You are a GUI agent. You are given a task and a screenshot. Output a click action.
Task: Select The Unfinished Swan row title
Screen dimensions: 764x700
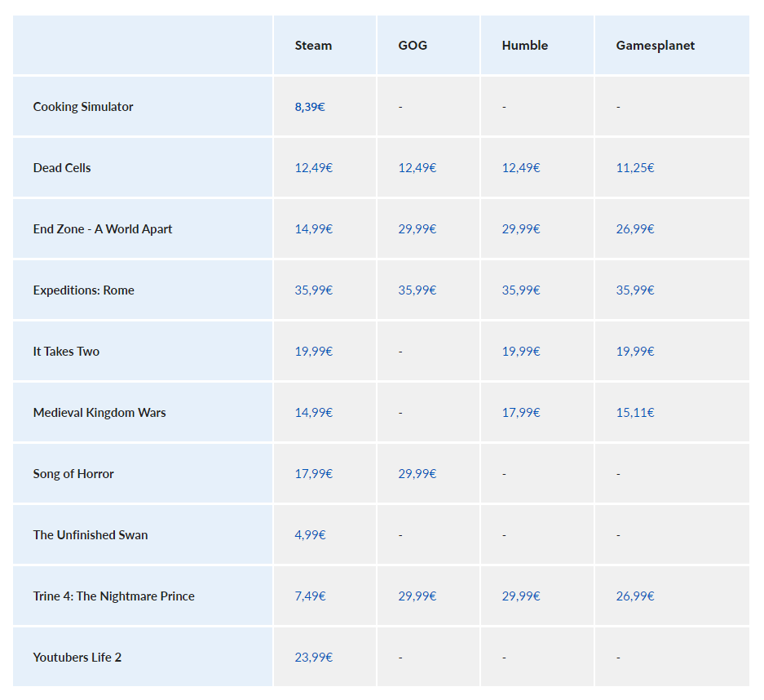(x=91, y=534)
